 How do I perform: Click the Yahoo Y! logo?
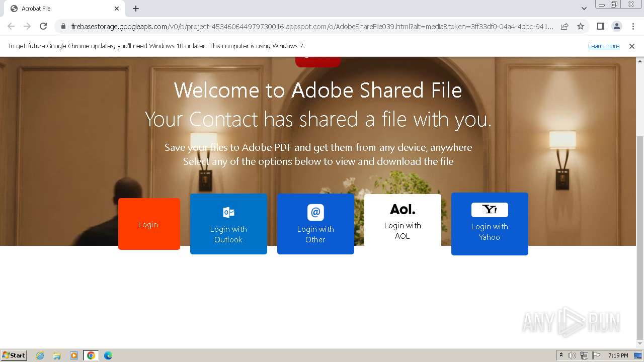pyautogui.click(x=490, y=210)
